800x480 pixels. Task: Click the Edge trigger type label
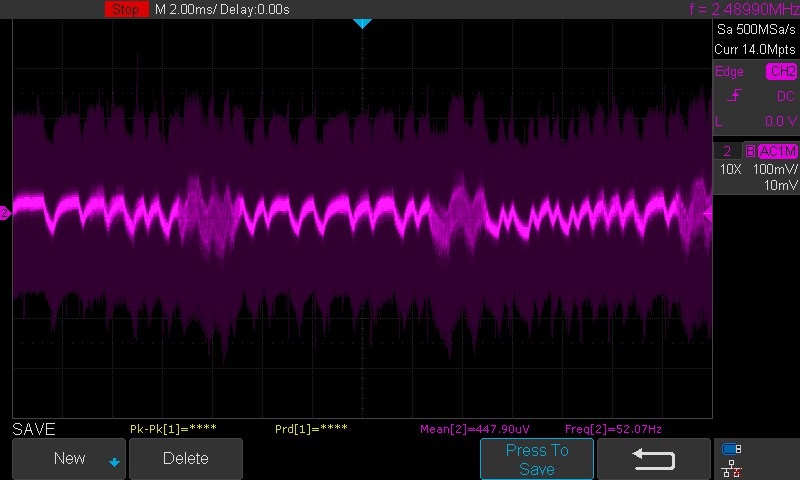[729, 71]
